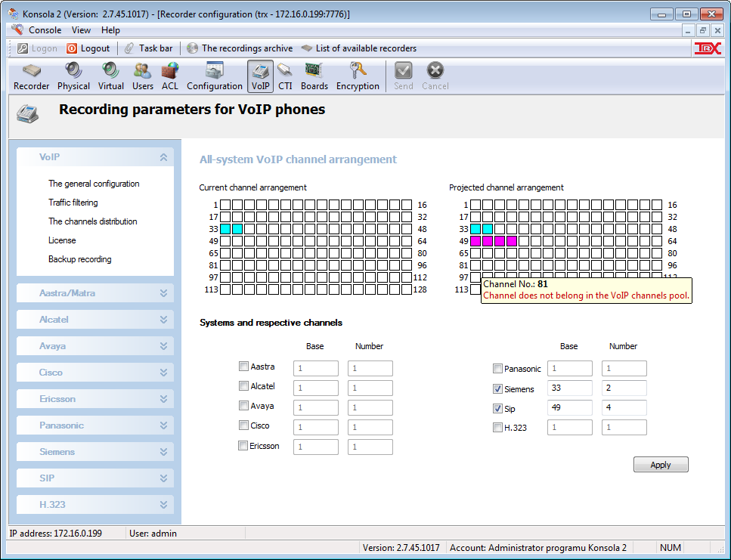Enable the Ericsson system checkbox

[x=243, y=445]
